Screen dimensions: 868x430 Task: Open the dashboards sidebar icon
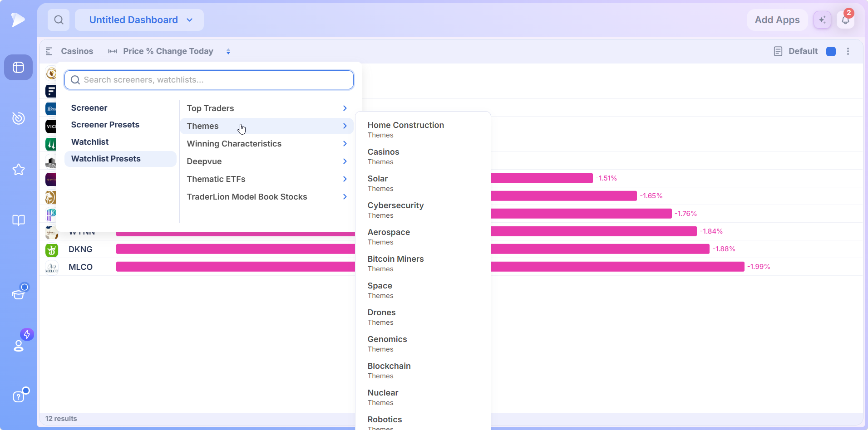[18, 68]
